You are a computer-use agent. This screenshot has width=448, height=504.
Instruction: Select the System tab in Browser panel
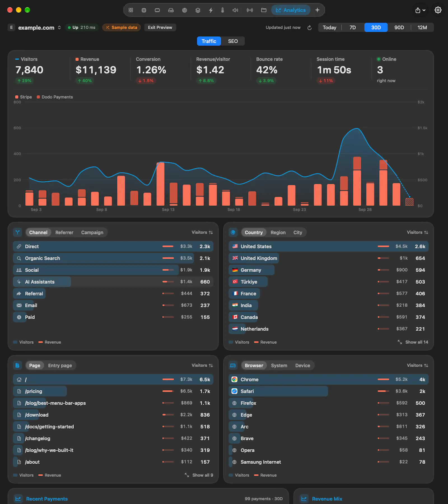click(279, 366)
